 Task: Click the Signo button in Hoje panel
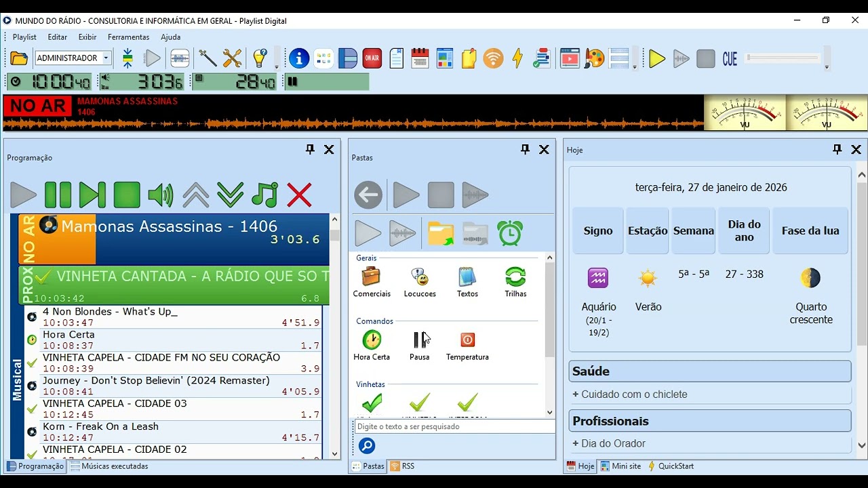point(598,230)
